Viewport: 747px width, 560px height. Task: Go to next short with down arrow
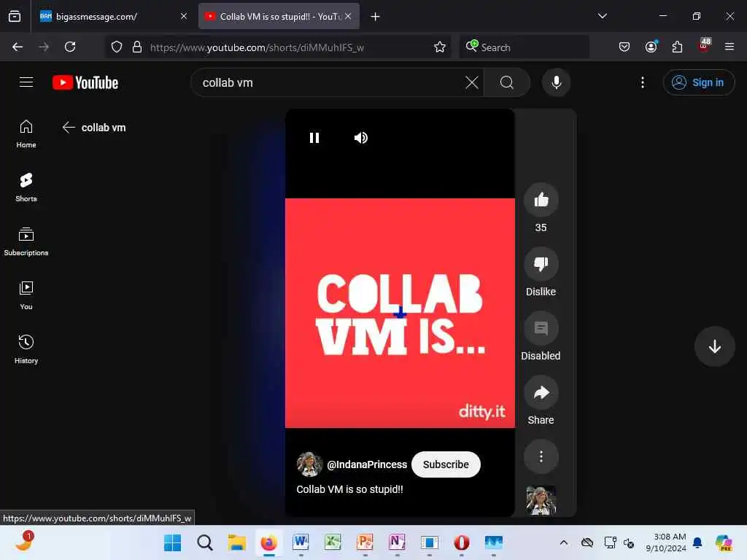(715, 346)
